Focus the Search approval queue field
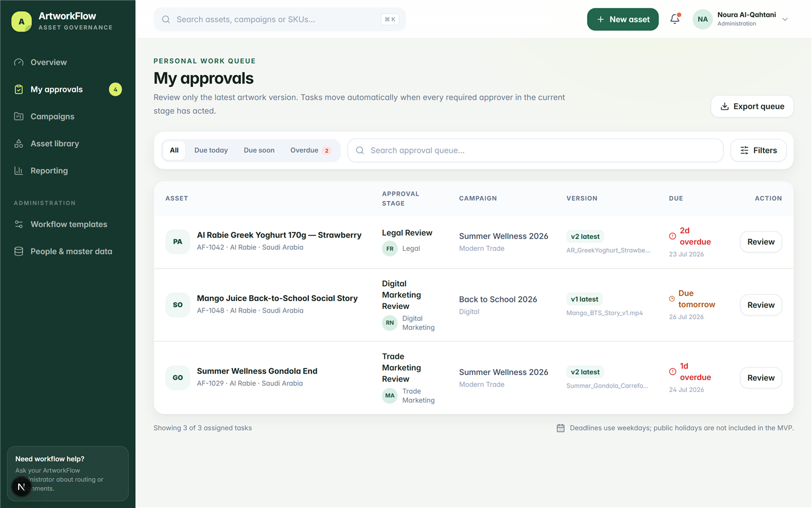 click(536, 150)
